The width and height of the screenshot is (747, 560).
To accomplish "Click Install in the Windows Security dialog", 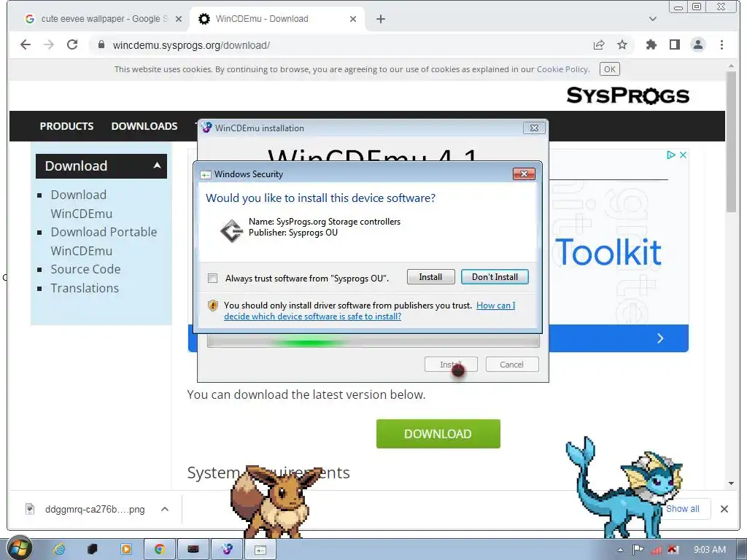I will [x=430, y=277].
